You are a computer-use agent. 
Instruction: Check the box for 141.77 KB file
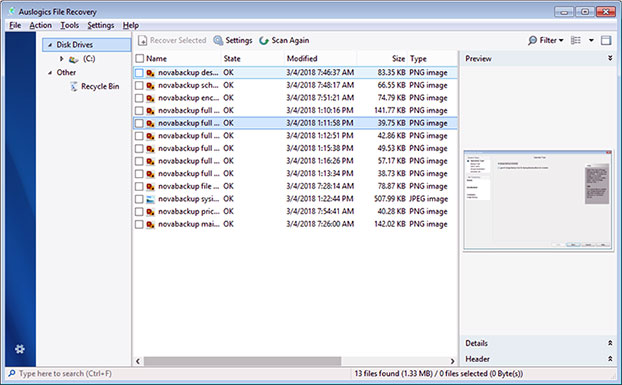click(x=139, y=111)
